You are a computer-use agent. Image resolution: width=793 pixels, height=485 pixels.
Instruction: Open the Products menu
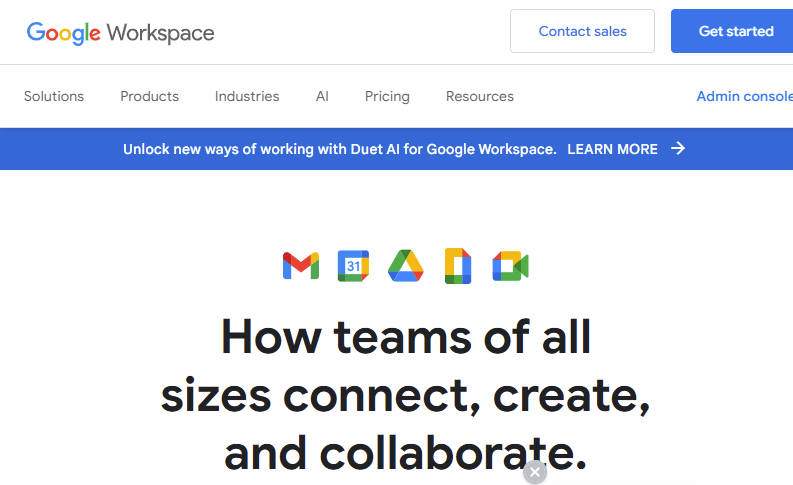[x=150, y=96]
